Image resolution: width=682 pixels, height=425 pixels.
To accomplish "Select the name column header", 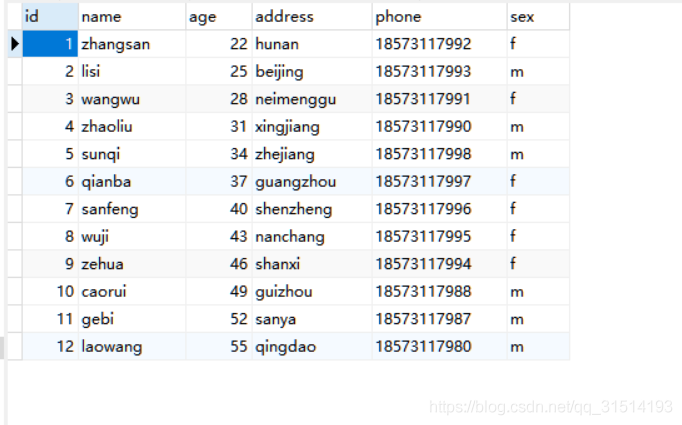I will [132, 17].
